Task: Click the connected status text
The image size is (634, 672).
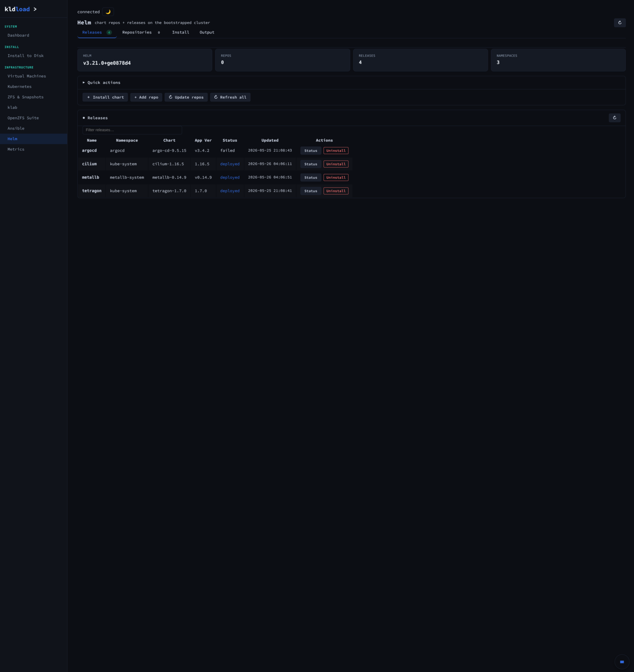Action: (88, 12)
